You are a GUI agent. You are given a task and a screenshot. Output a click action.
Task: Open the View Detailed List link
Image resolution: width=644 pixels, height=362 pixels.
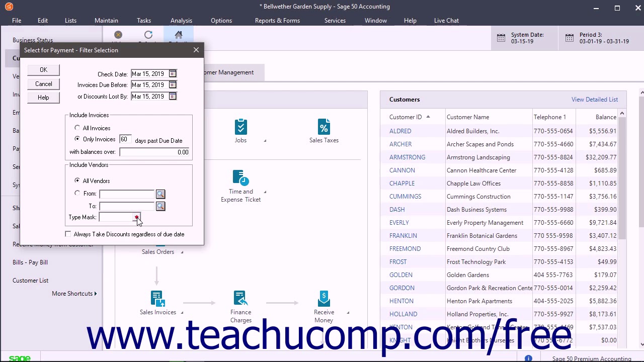(594, 100)
